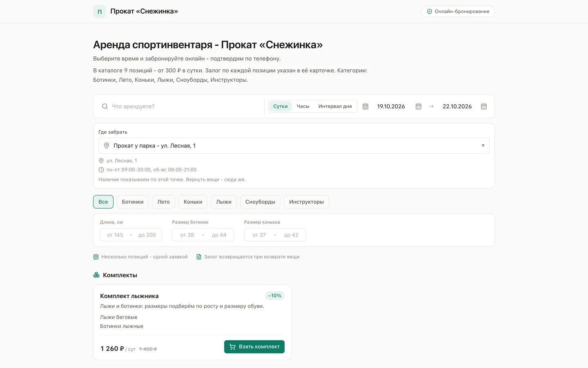Click the Онлайн-бронирование badge

pyautogui.click(x=458, y=11)
